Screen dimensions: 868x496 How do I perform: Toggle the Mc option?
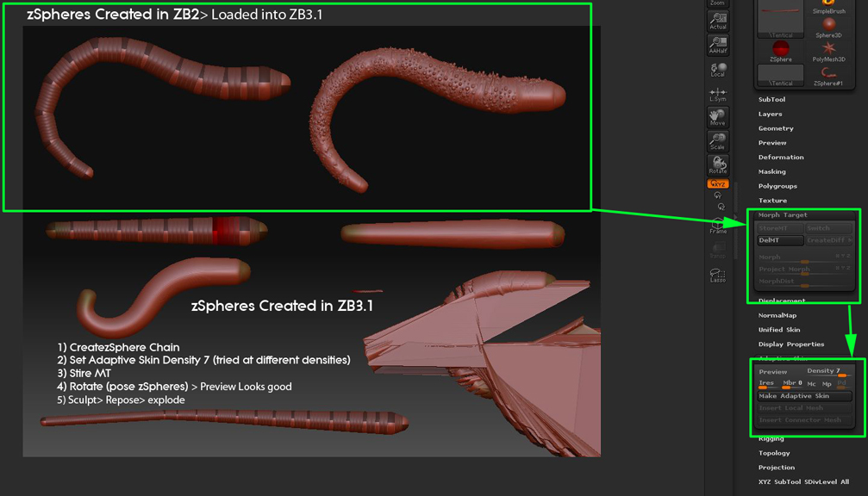[x=811, y=384]
